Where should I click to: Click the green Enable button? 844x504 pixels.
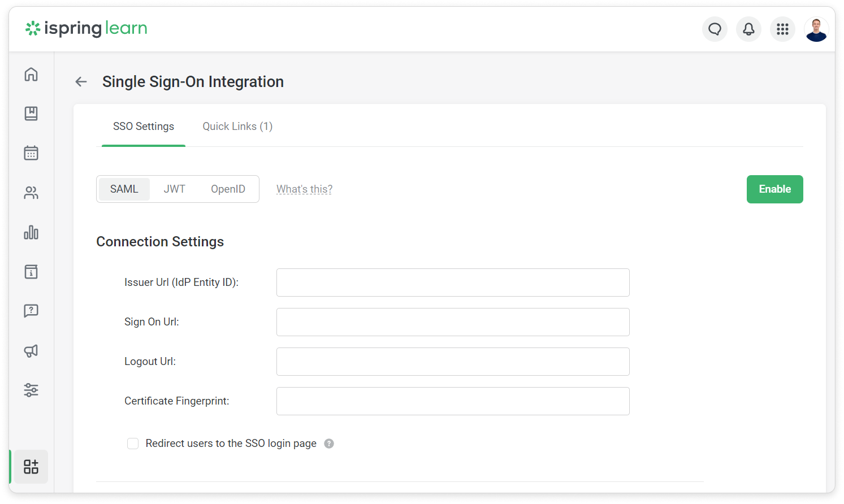point(774,189)
